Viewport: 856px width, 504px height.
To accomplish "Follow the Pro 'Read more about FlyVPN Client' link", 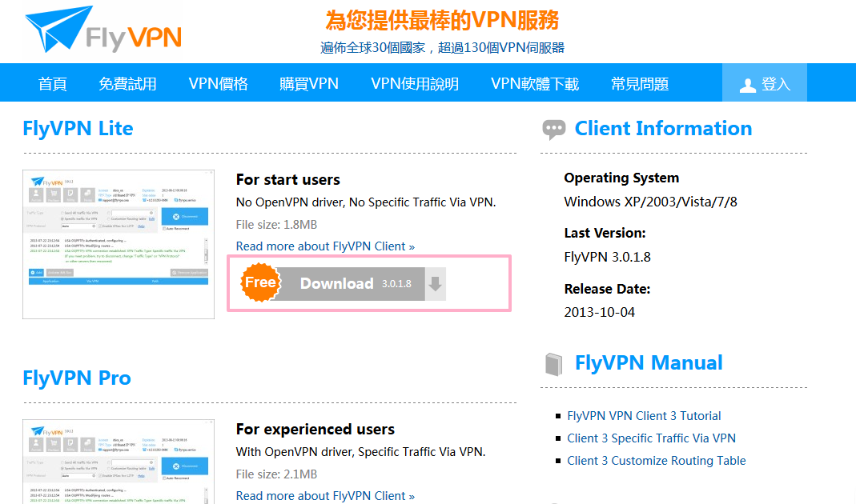I will pos(325,496).
